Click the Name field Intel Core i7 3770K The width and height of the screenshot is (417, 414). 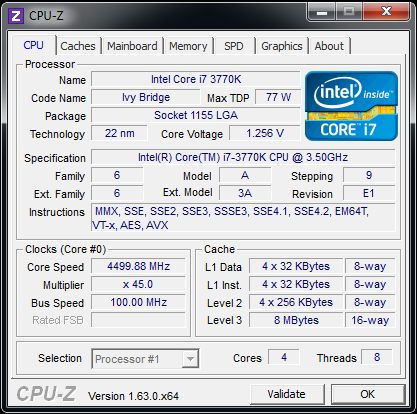pyautogui.click(x=196, y=79)
